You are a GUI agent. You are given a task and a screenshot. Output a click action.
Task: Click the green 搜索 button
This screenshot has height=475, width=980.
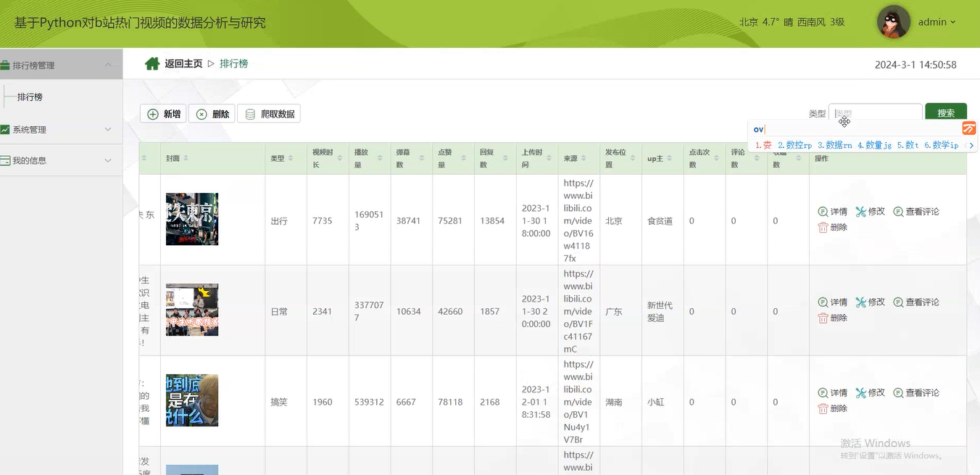[946, 113]
